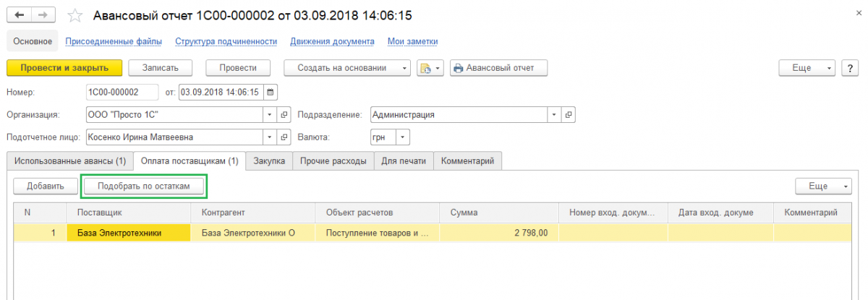Print Авансовый отчет
Image resolution: width=868 pixels, height=300 pixels.
pyautogui.click(x=499, y=68)
